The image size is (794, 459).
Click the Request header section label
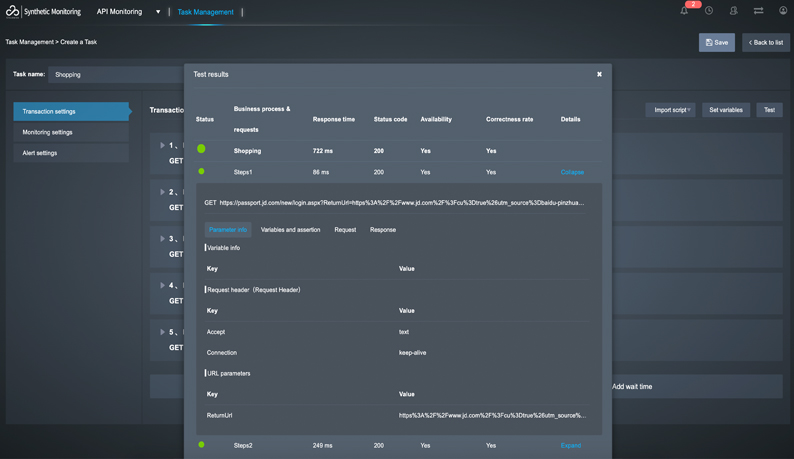[x=253, y=290]
